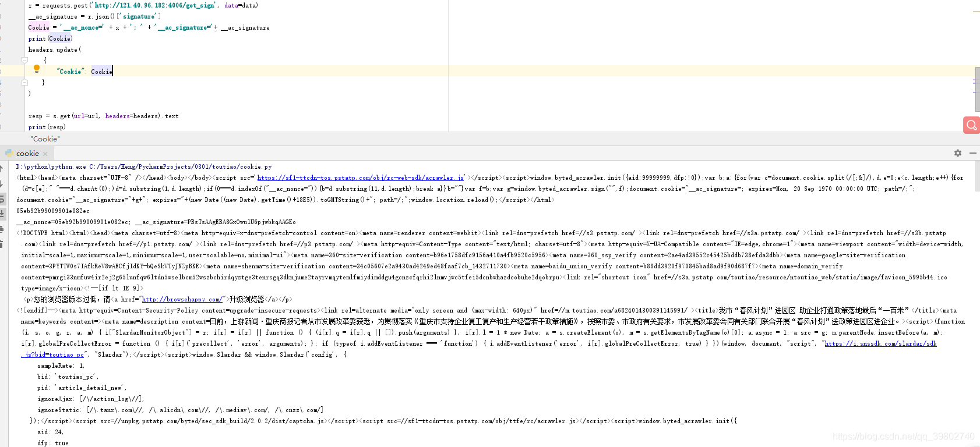
Task: Collapse code block at closing brace
Action: point(24,82)
